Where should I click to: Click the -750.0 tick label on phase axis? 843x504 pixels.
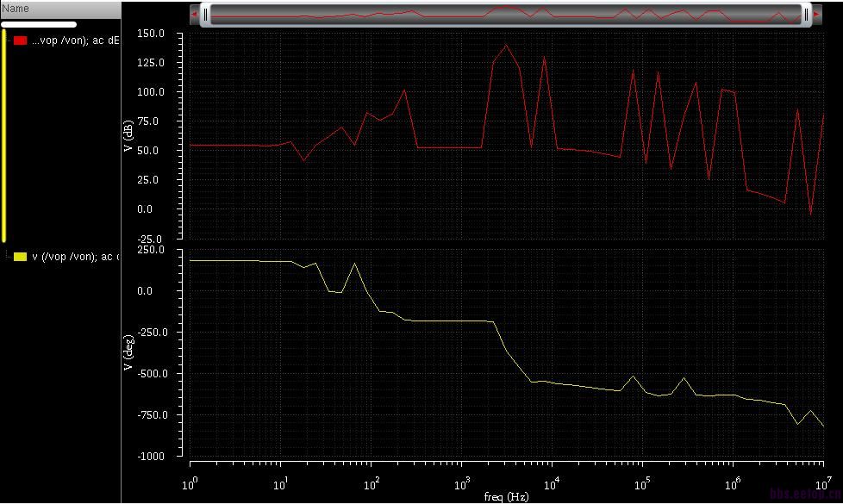click(151, 414)
